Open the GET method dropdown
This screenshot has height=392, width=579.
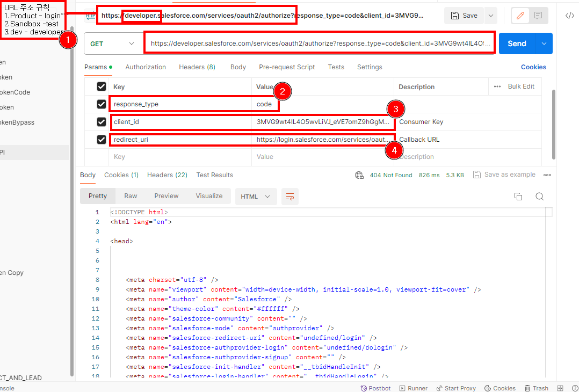tap(112, 43)
